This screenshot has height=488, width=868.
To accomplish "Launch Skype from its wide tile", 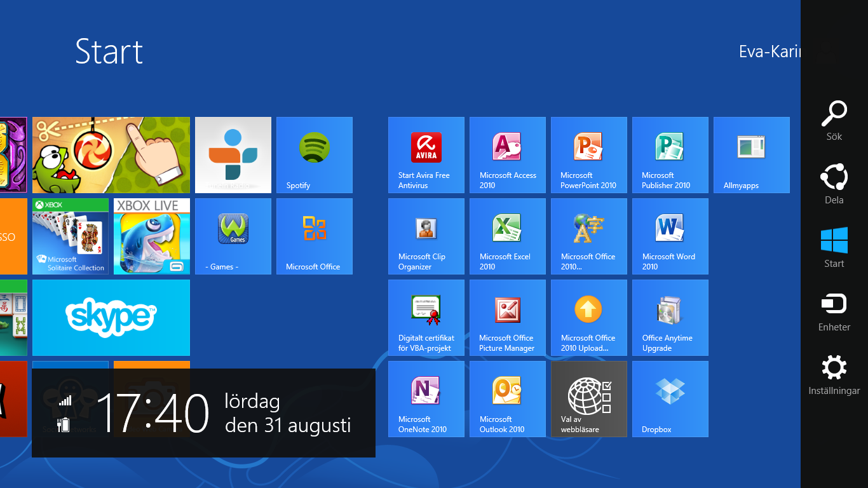I will click(111, 318).
